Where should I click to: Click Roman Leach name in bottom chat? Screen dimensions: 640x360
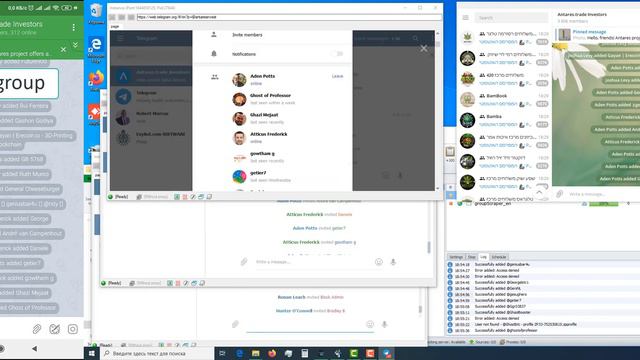[291, 297]
